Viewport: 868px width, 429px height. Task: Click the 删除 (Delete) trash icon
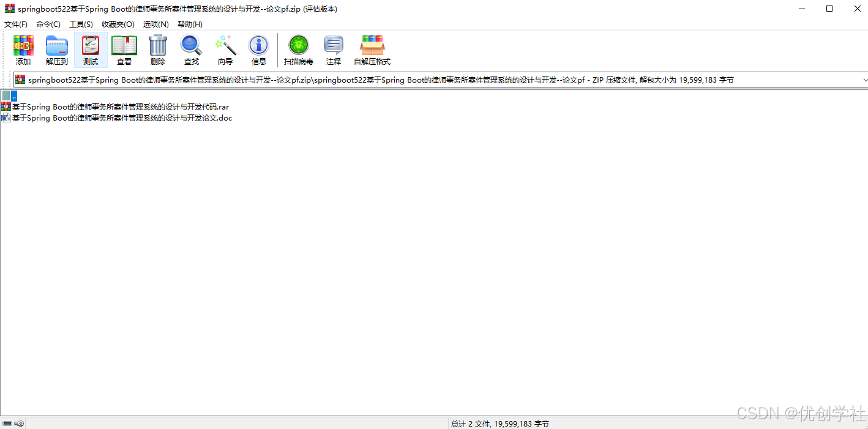(158, 50)
